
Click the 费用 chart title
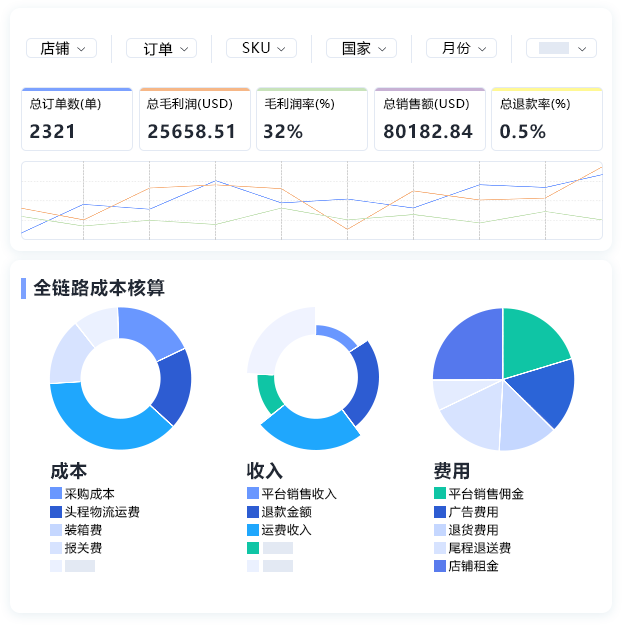point(452,471)
